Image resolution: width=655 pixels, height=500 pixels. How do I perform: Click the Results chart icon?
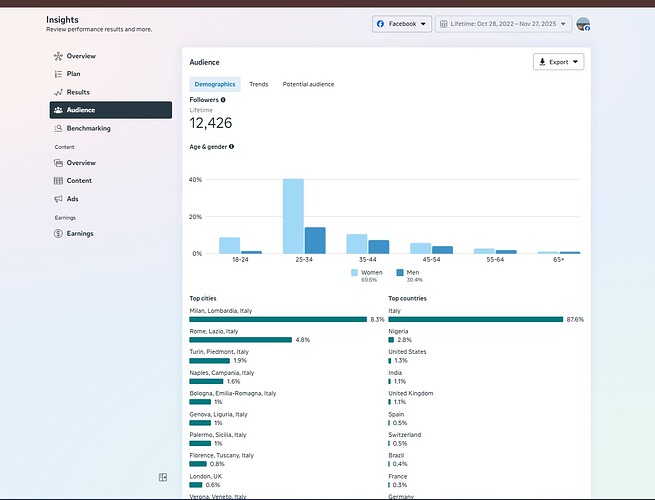click(x=59, y=92)
